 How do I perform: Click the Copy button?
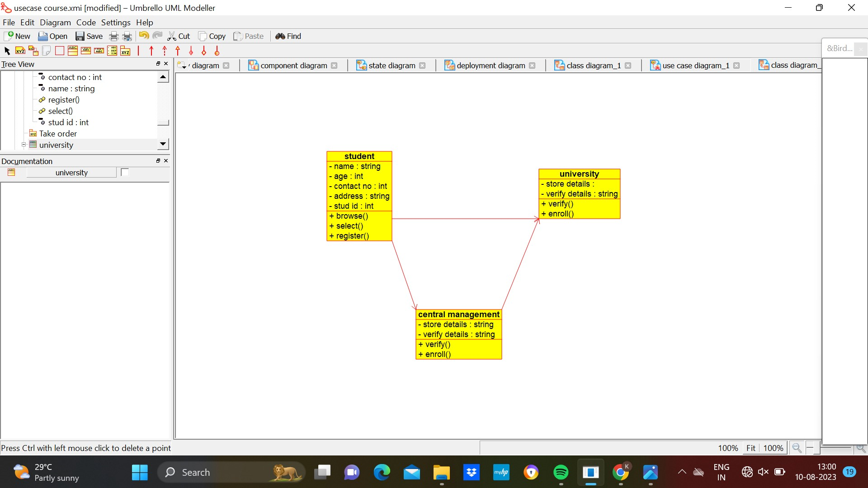click(x=212, y=36)
